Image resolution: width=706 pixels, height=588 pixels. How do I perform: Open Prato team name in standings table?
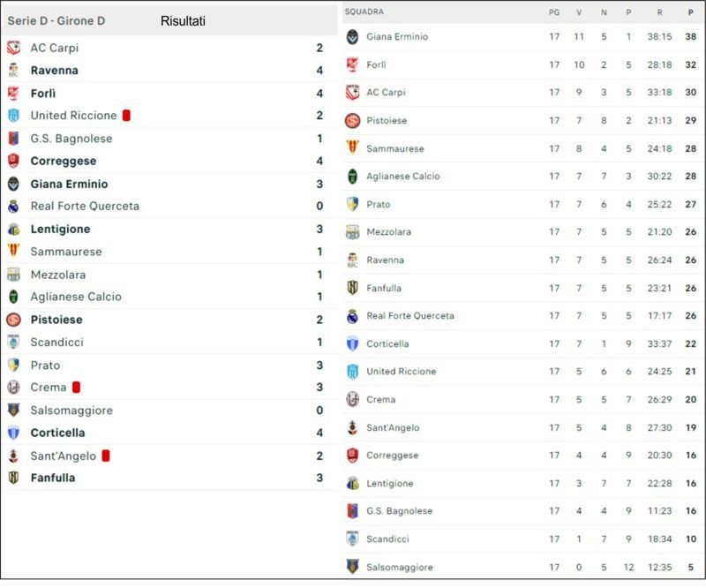point(379,204)
